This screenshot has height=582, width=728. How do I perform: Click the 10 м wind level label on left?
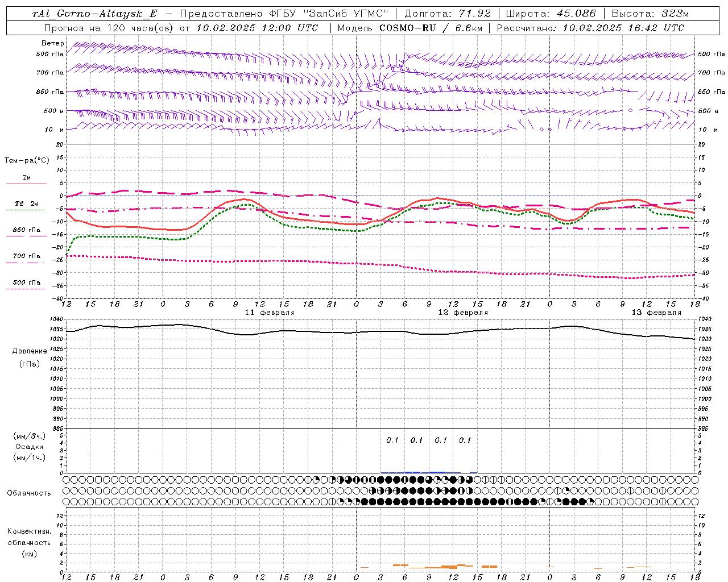55,130
